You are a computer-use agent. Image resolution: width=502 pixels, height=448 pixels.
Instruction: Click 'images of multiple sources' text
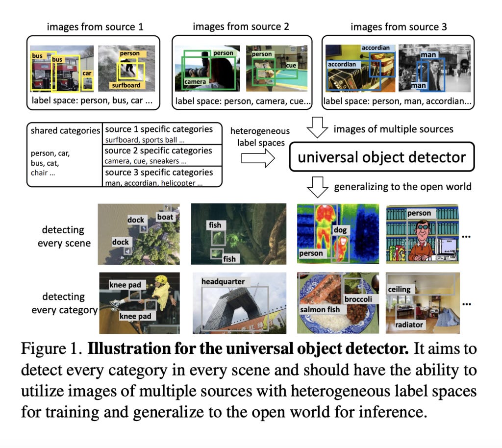pos(394,129)
